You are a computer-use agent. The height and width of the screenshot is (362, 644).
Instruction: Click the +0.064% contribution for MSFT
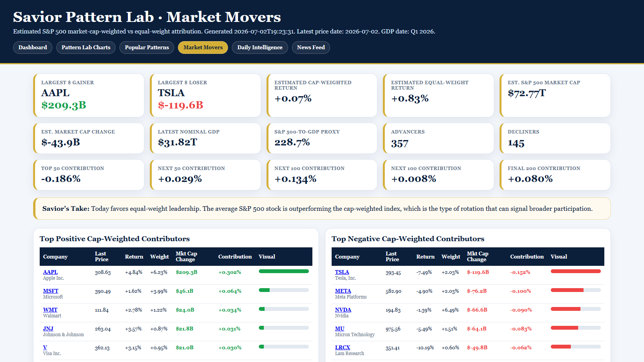(x=230, y=291)
